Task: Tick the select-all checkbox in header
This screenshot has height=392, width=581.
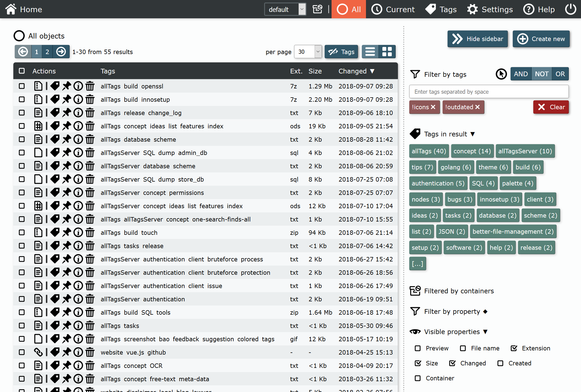Action: pyautogui.click(x=22, y=71)
